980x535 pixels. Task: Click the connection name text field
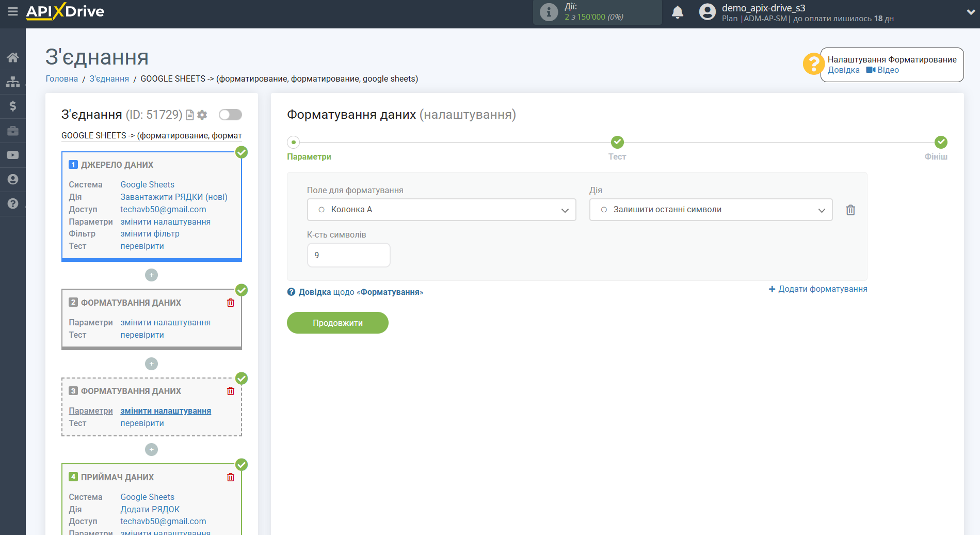(152, 136)
